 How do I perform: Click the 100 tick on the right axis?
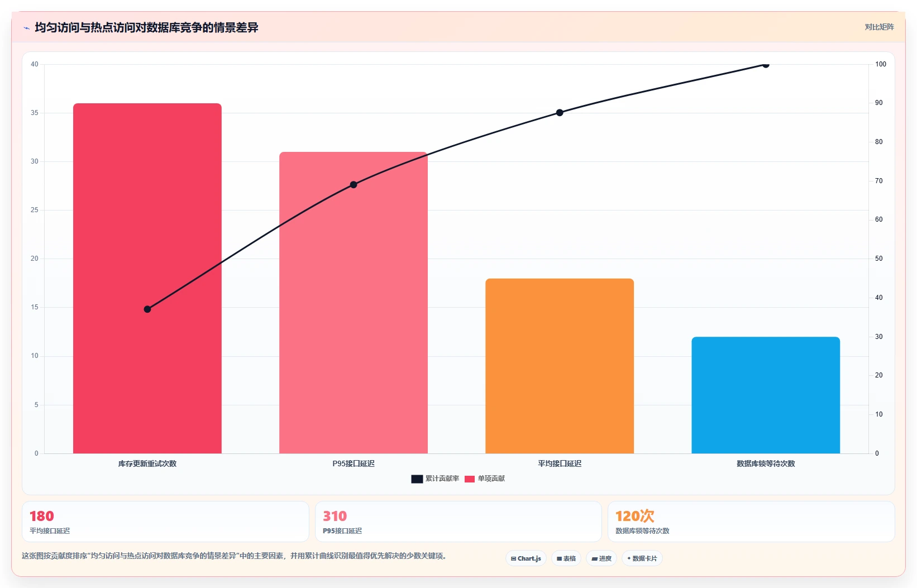(x=881, y=64)
